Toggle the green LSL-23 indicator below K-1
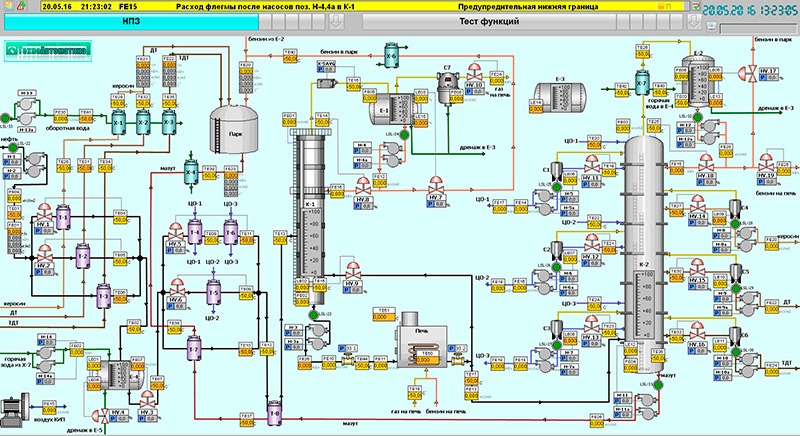 (312, 315)
